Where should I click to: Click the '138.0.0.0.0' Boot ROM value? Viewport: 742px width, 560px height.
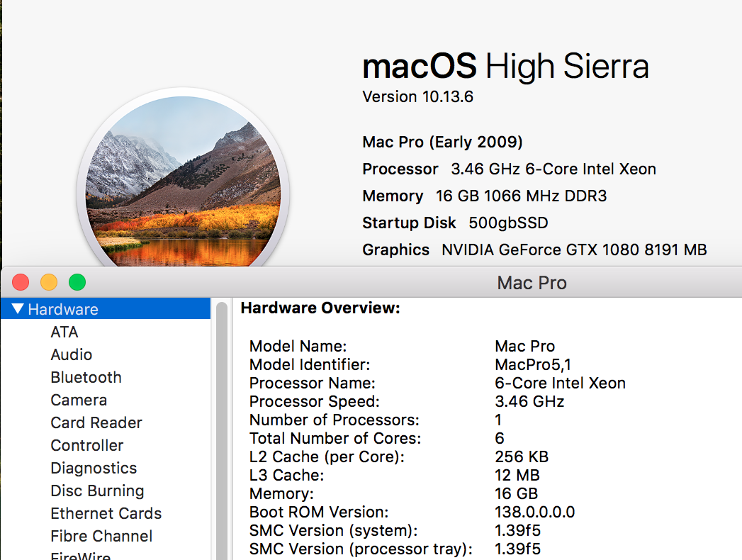point(535,513)
